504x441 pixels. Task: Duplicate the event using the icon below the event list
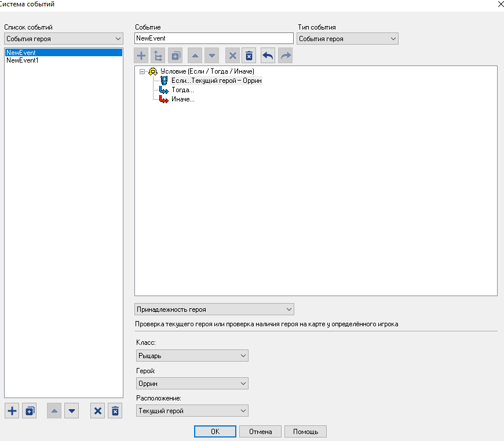coord(29,411)
